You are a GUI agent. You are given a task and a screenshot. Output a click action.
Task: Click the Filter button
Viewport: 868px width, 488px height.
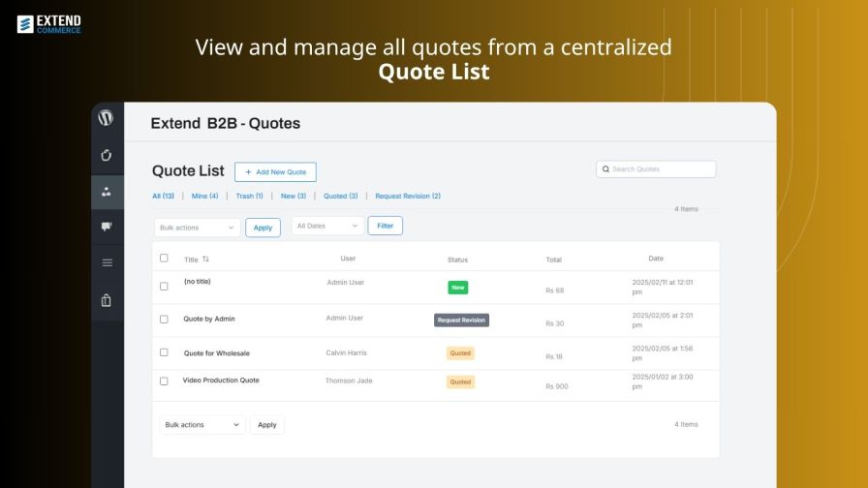point(386,226)
